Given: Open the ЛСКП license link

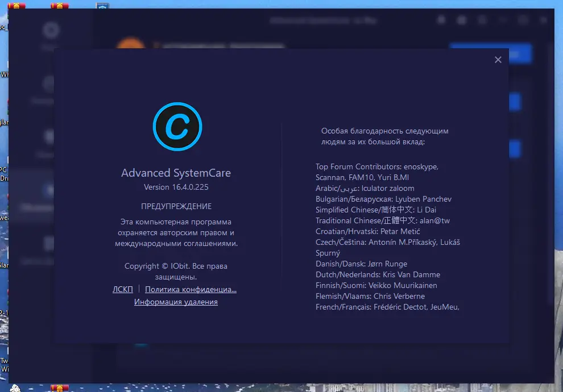Looking at the screenshot, I should [122, 289].
